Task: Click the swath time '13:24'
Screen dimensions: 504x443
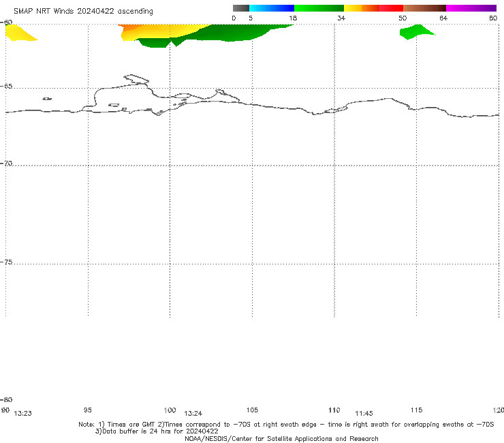Action: tap(193, 414)
